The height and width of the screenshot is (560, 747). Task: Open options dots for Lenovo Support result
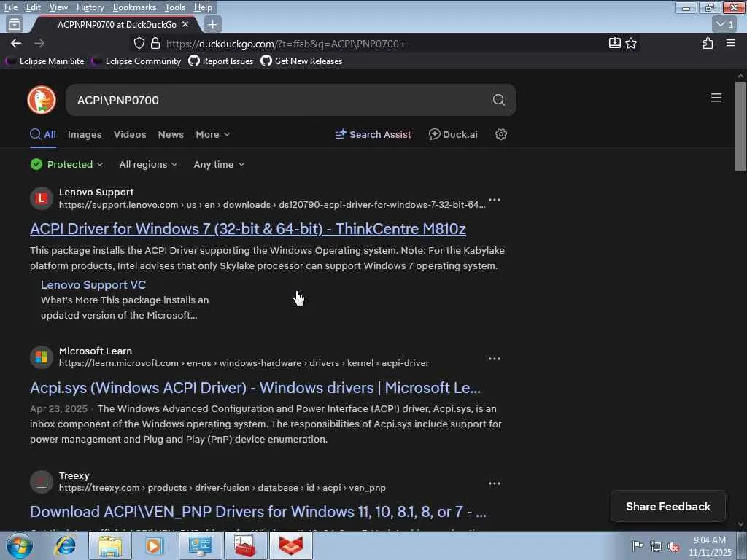495,200
